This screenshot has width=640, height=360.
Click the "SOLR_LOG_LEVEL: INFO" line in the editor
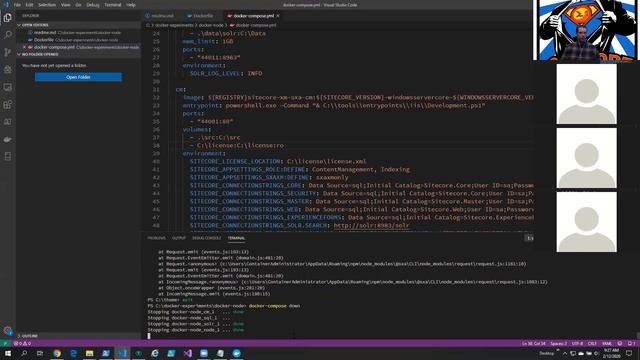click(x=226, y=73)
